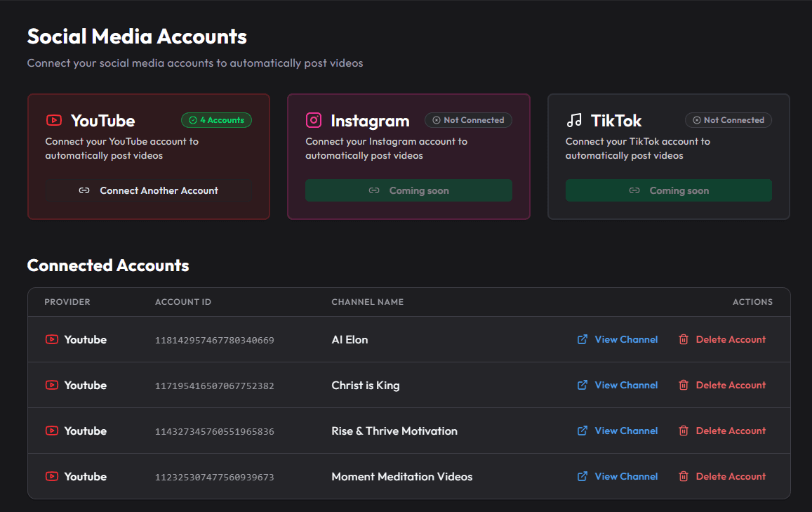Open the 4 Accounts badge on YouTube card
The image size is (812, 512).
click(216, 120)
